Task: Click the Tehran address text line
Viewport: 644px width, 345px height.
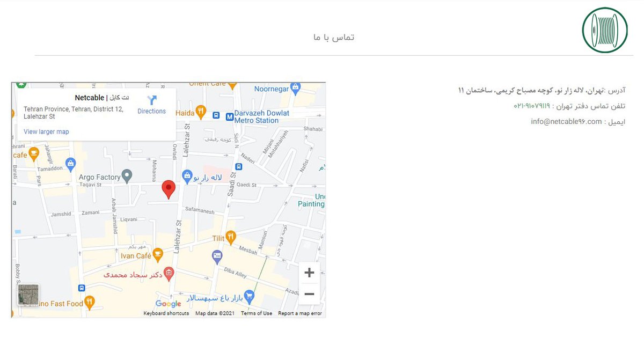Action: (542, 90)
